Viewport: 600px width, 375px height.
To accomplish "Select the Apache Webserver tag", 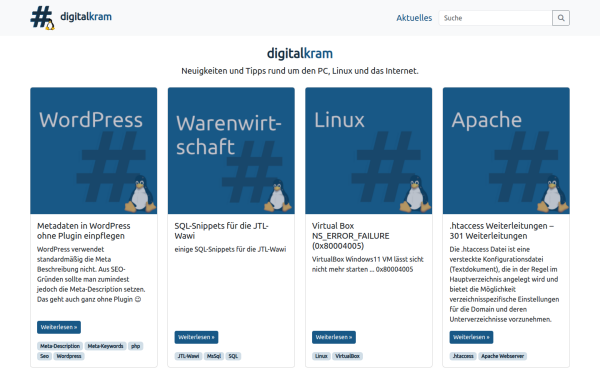I will click(x=502, y=356).
